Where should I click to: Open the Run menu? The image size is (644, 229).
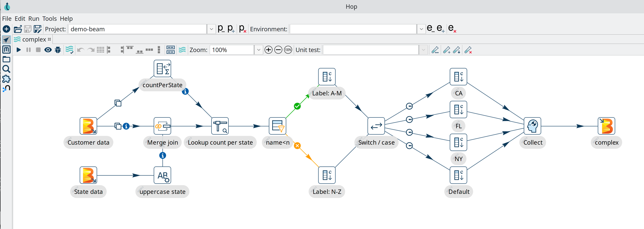(x=34, y=19)
